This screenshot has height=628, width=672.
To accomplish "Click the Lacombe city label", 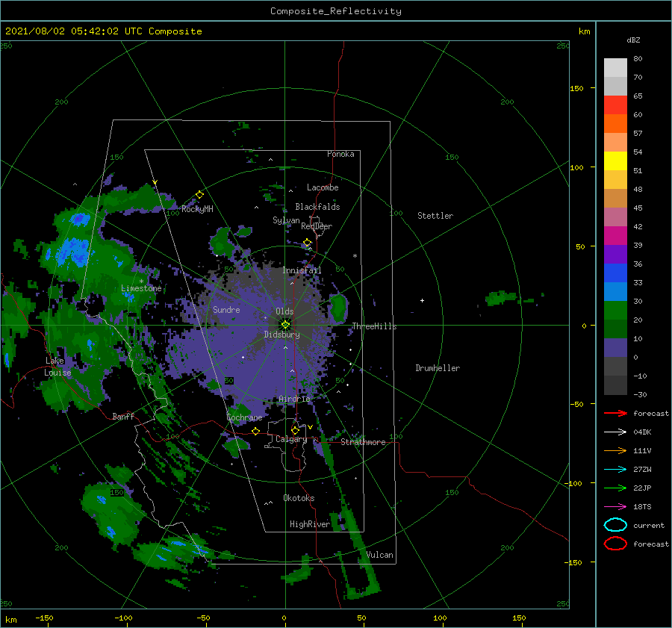I will pos(323,187).
